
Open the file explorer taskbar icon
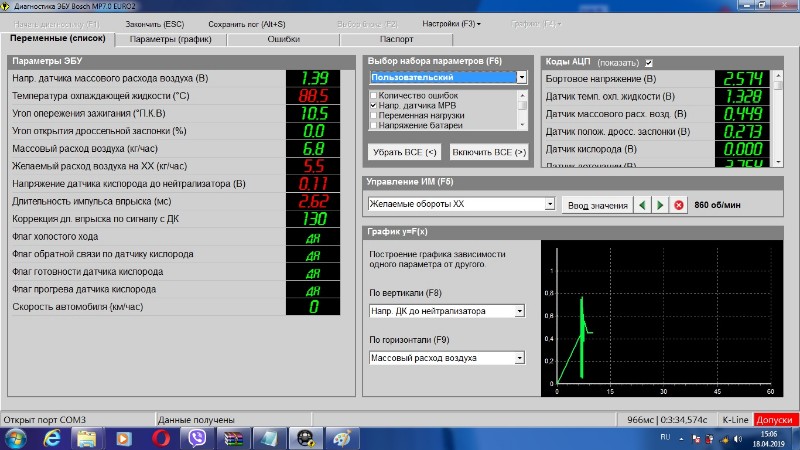pos(87,438)
